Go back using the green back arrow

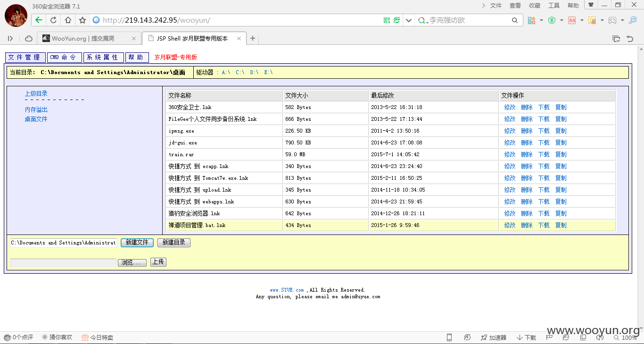point(39,20)
